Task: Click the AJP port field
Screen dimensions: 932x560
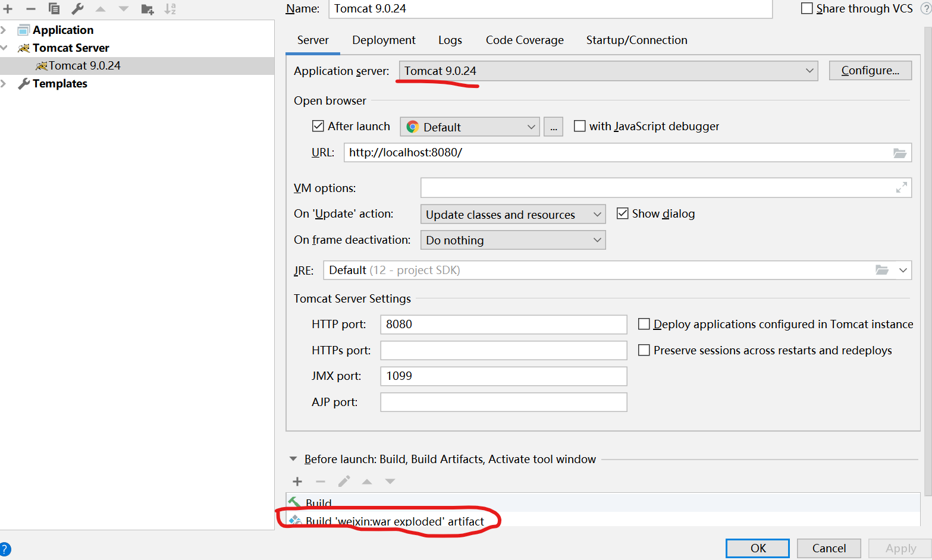Action: tap(503, 402)
